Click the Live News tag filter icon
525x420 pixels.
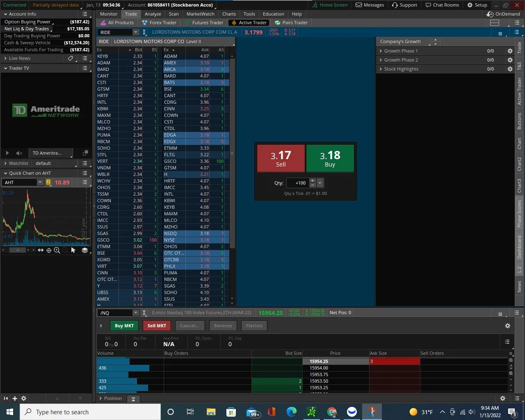click(x=71, y=58)
